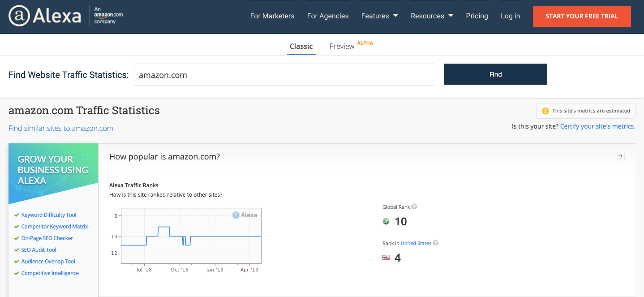
Task: Switch to the Preview tab
Action: (342, 47)
